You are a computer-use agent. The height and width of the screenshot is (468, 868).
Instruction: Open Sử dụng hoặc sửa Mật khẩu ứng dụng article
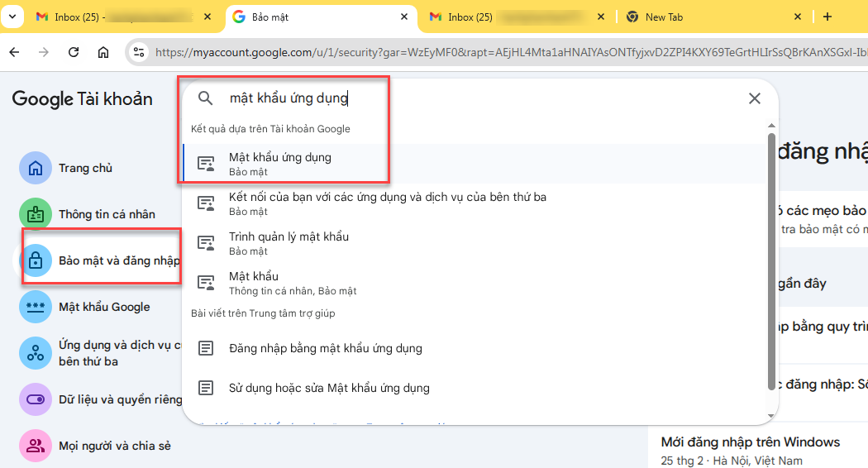tap(329, 388)
